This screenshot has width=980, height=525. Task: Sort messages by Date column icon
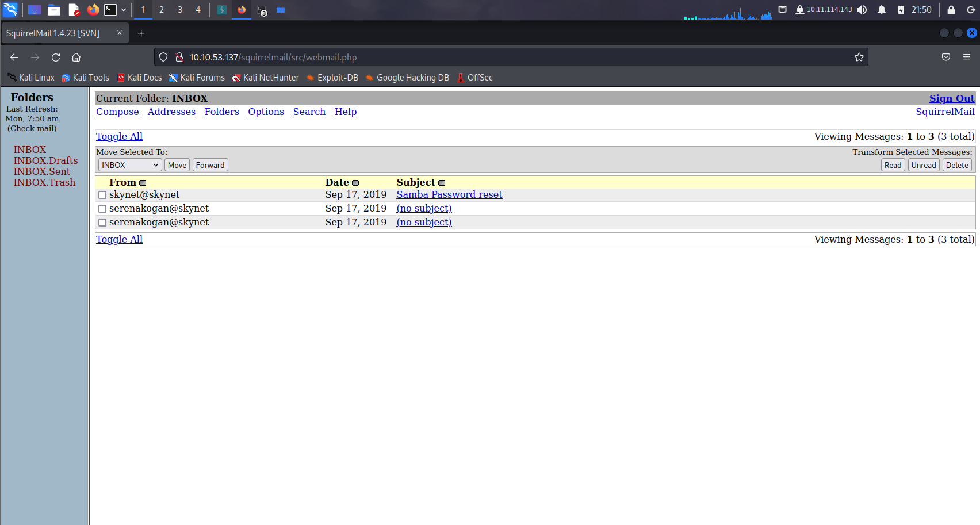(x=355, y=183)
